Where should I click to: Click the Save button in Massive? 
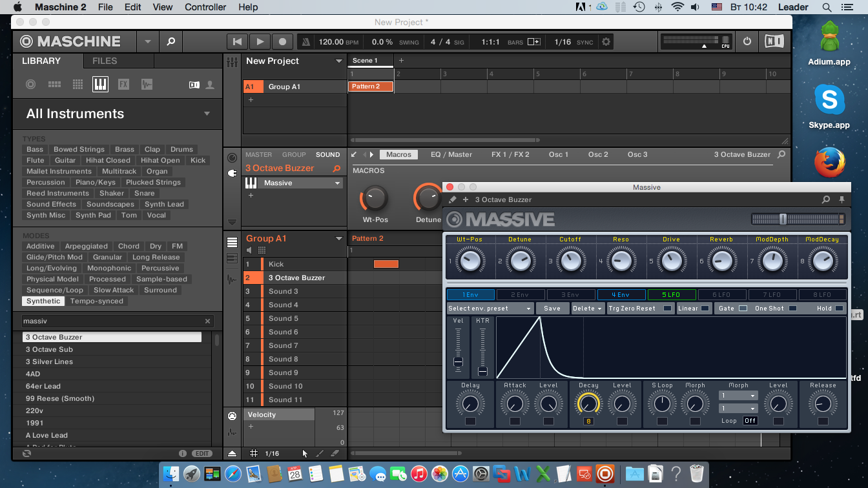pos(552,309)
